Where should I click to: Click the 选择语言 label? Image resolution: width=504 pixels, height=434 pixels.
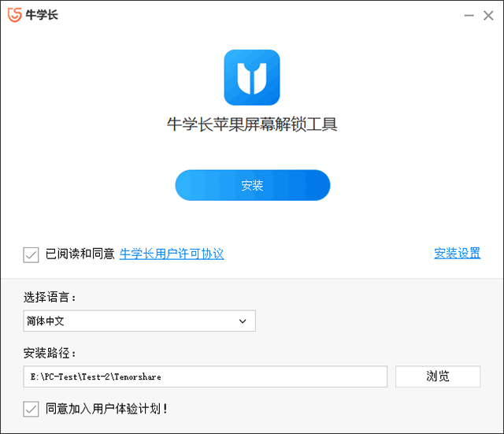pos(49,297)
